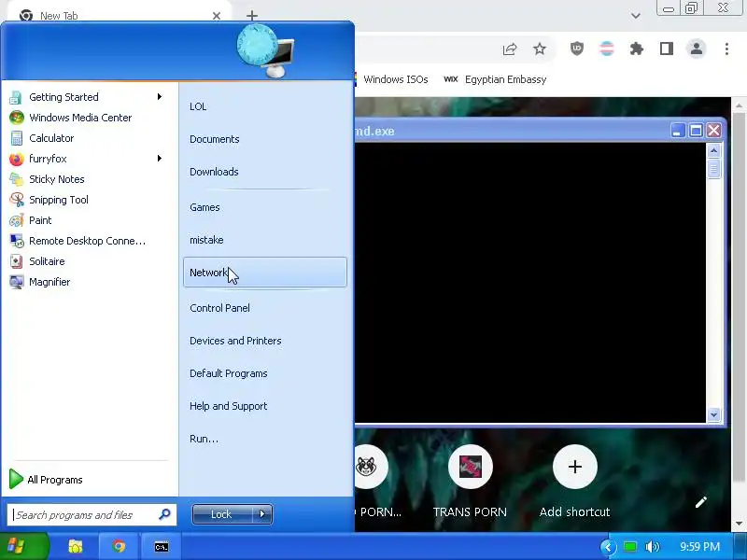This screenshot has width=747, height=560.
Task: Open Chrome three-dot menu
Action: 726,49
